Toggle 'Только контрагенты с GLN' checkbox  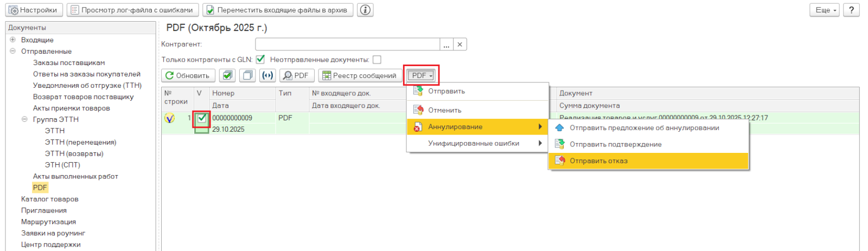tap(260, 60)
